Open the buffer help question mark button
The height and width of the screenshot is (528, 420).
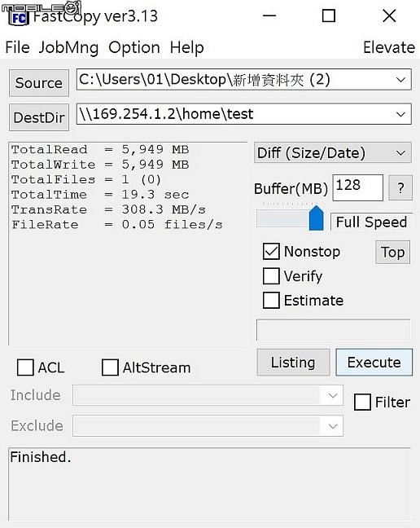[400, 188]
